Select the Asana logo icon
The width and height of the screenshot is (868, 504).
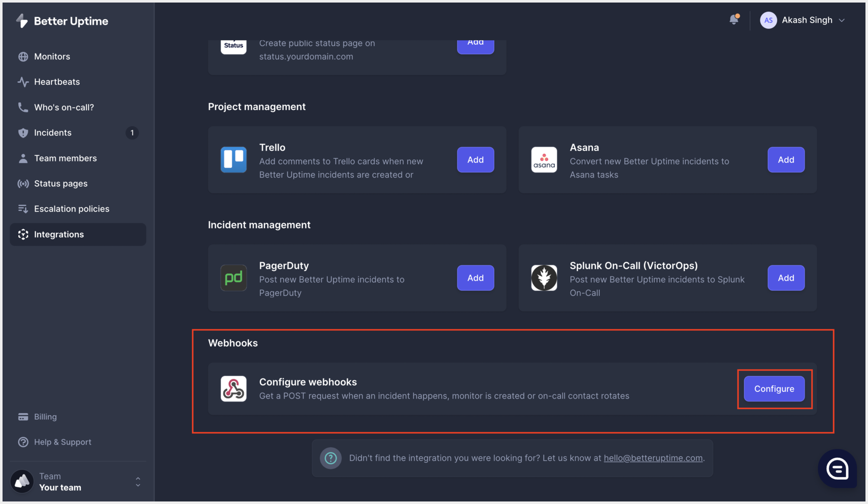pos(544,160)
